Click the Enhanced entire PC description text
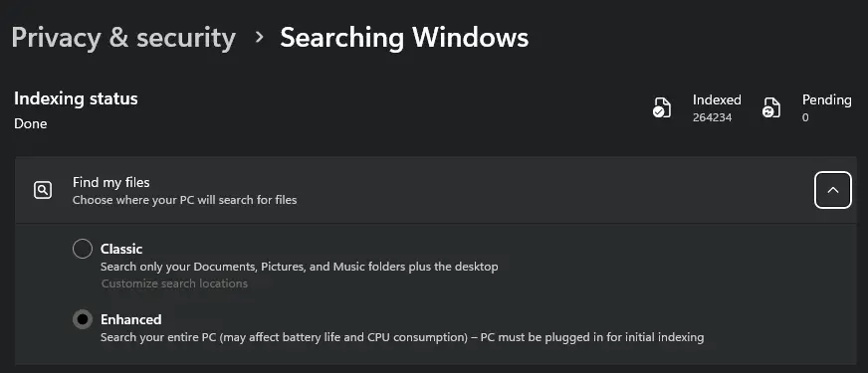 point(402,337)
